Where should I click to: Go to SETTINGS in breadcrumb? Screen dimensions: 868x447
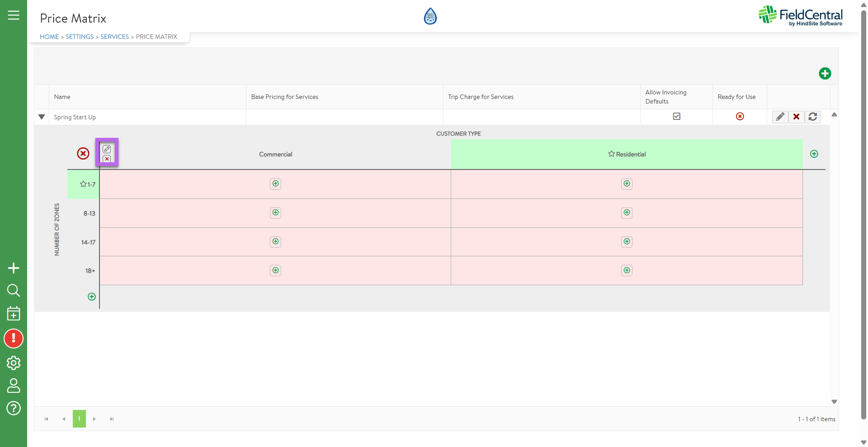pos(80,37)
